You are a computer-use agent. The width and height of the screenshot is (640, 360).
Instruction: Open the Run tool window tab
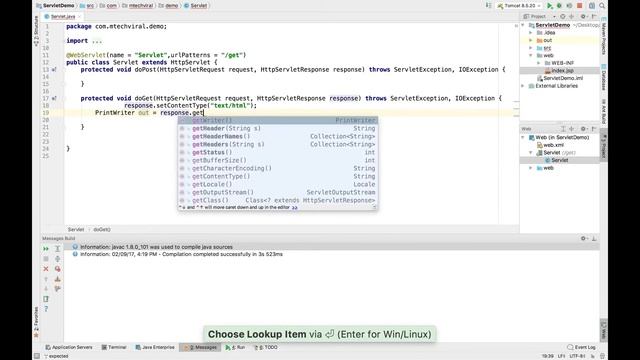click(x=236, y=347)
